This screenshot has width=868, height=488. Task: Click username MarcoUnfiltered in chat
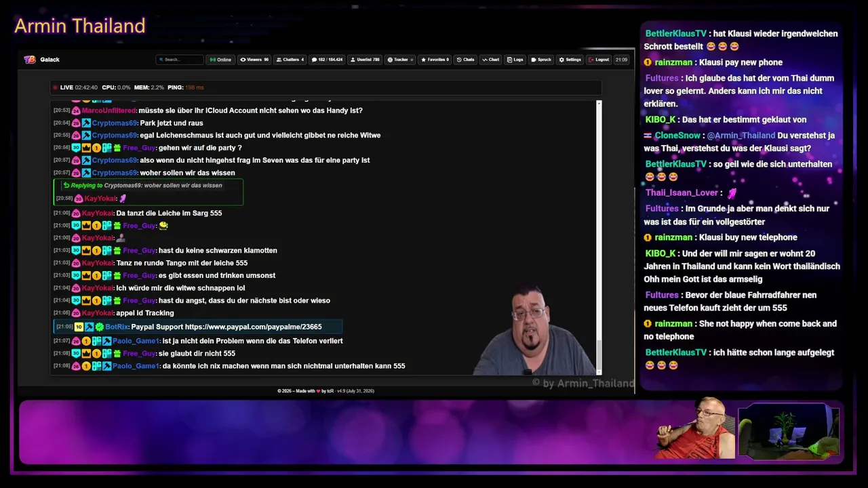[x=109, y=110]
